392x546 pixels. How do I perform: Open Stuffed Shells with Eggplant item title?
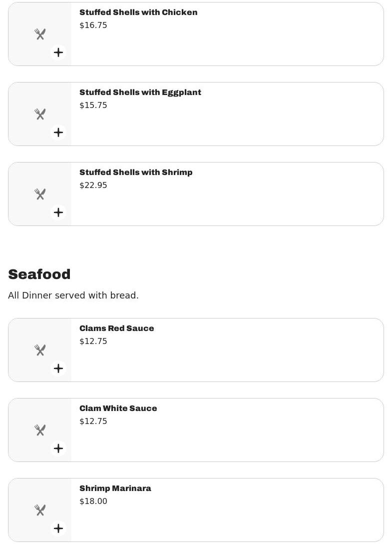pos(140,92)
